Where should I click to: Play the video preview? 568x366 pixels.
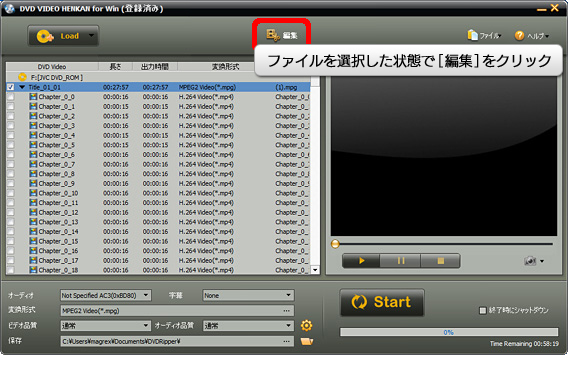pos(361,261)
